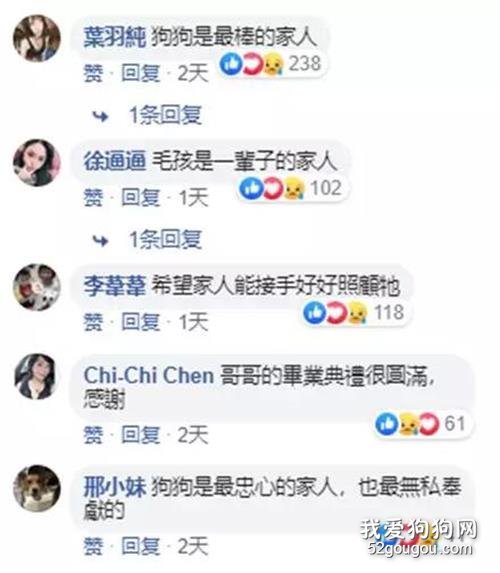Click 赞 under 李葦葦's comment
The image size is (500, 573).
93,322
